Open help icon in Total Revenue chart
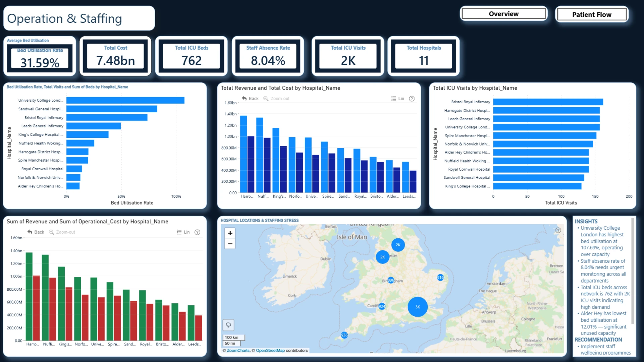The width and height of the screenshot is (644, 362). click(412, 99)
